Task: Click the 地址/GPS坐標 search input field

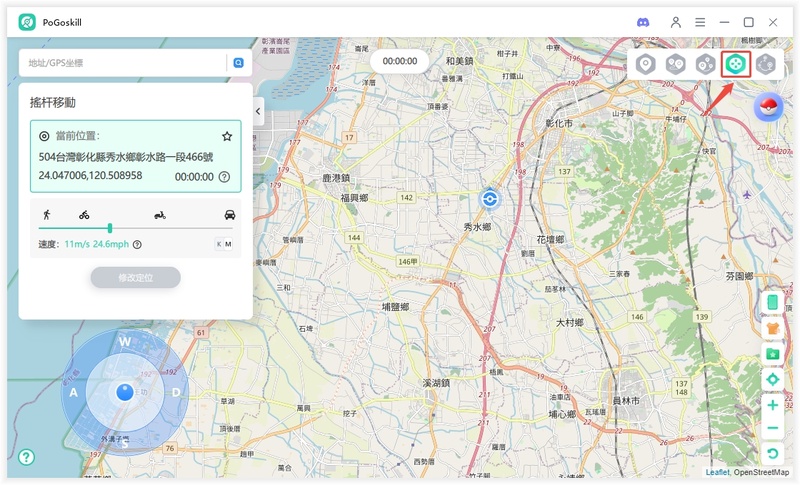Action: point(122,63)
